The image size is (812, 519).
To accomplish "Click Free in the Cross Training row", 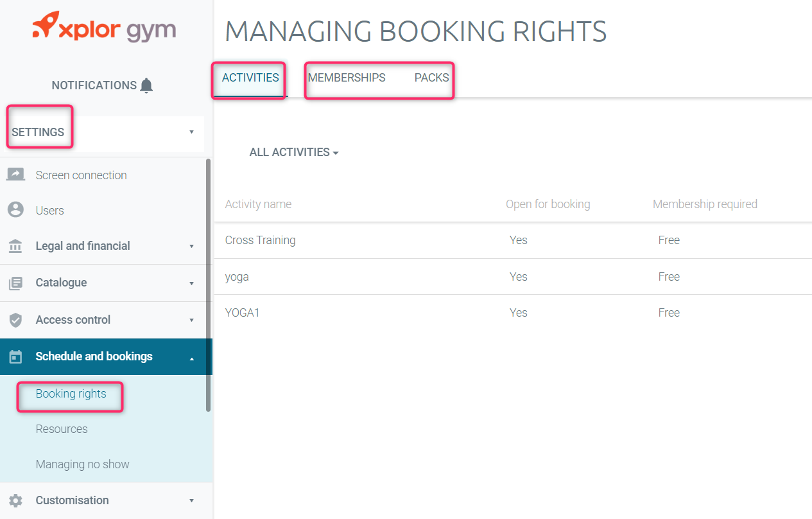I will [x=669, y=240].
